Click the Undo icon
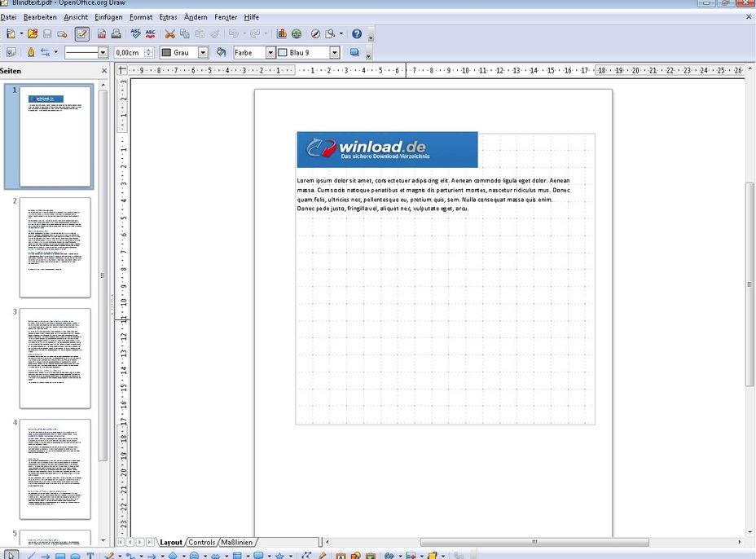The width and height of the screenshot is (756, 559). [233, 33]
